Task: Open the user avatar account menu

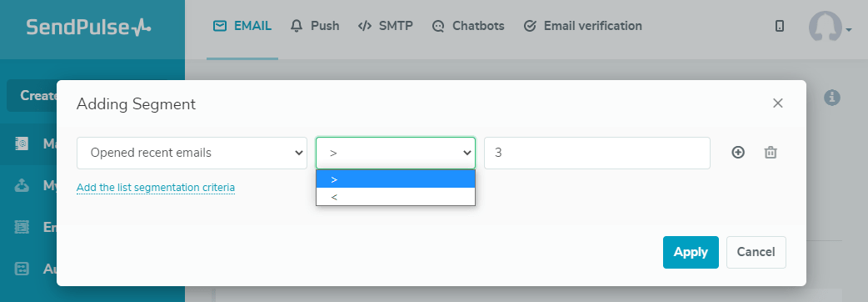Action: [829, 27]
